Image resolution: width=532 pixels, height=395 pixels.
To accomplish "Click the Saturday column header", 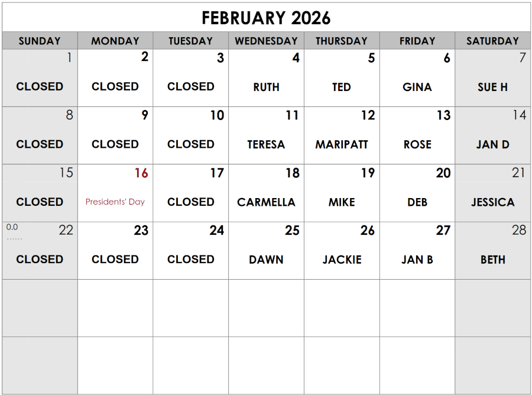I will point(492,41).
